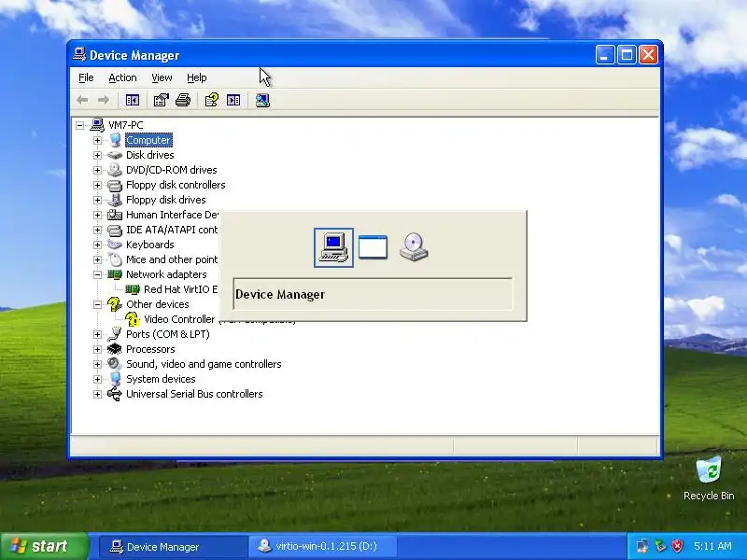Click the Start button
The image size is (747, 560).
coord(45,546)
